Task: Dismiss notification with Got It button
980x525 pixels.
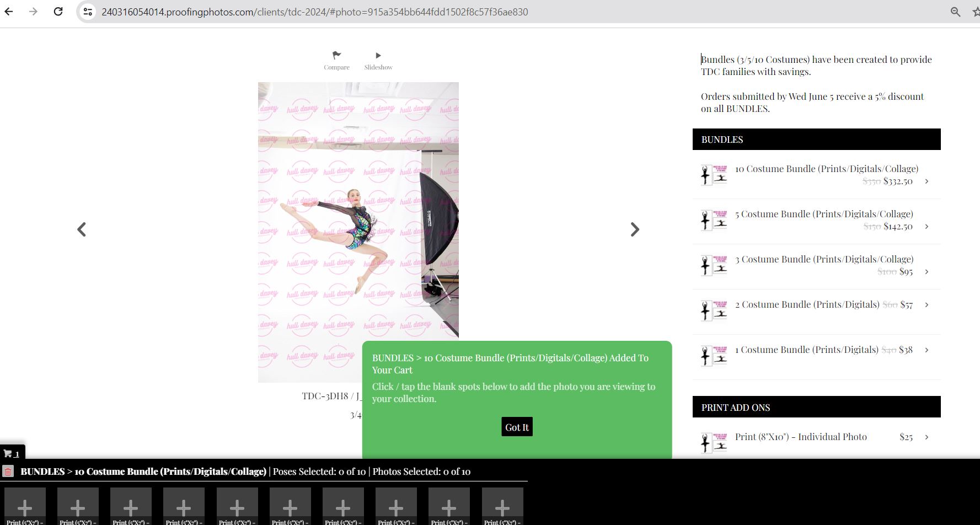Action: (x=517, y=427)
